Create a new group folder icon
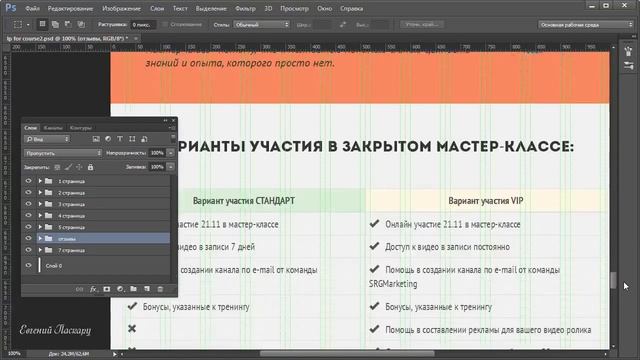Viewport: 640px width, 360px height. pos(133,289)
